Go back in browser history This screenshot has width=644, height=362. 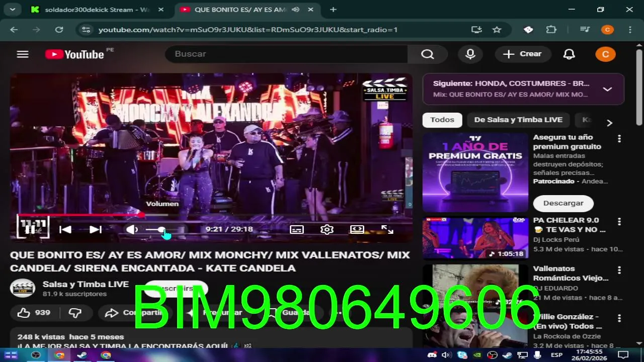click(x=14, y=30)
